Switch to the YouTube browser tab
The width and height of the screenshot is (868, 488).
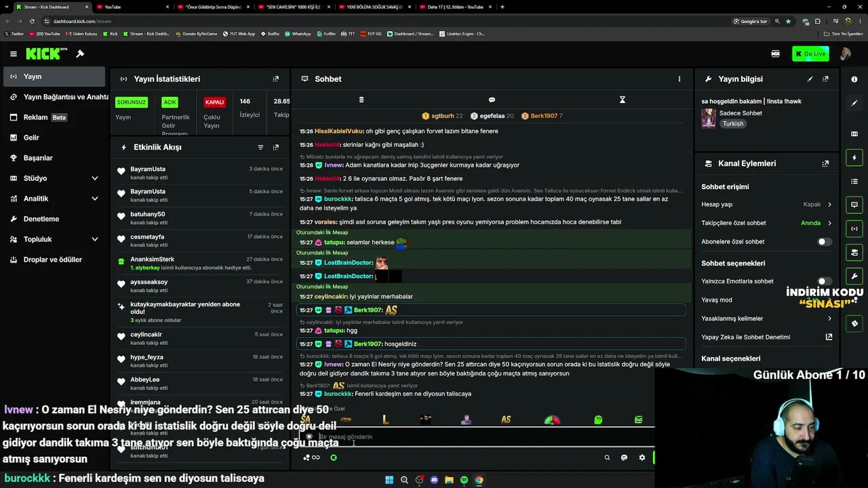[x=132, y=7]
